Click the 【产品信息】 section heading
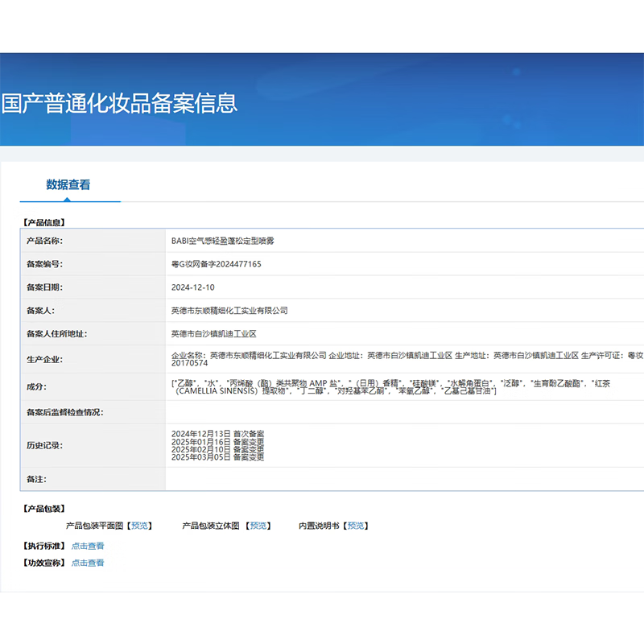Image resolution: width=644 pixels, height=644 pixels. pyautogui.click(x=43, y=221)
